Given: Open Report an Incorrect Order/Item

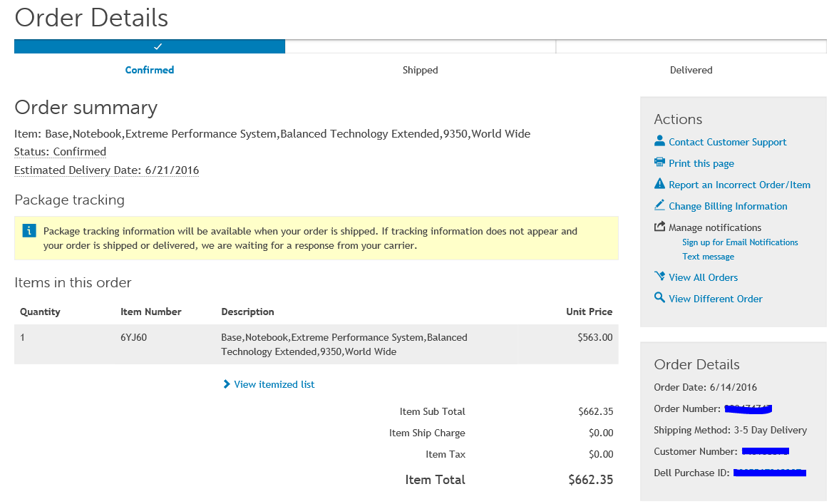Looking at the screenshot, I should [739, 185].
